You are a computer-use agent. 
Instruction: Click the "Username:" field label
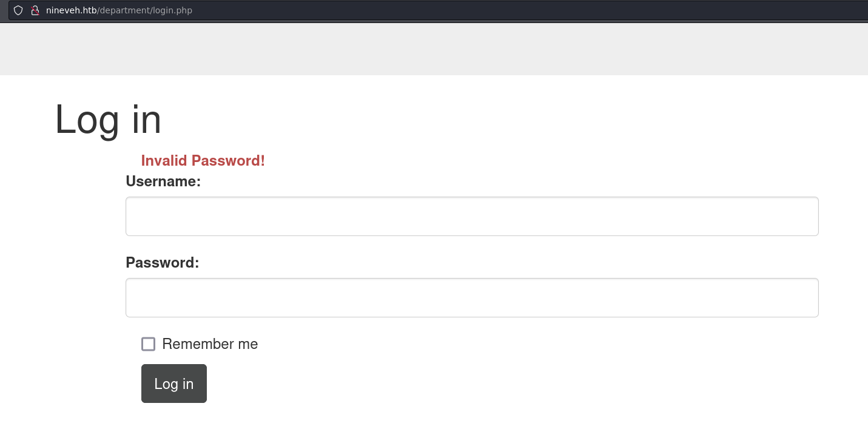point(163,181)
